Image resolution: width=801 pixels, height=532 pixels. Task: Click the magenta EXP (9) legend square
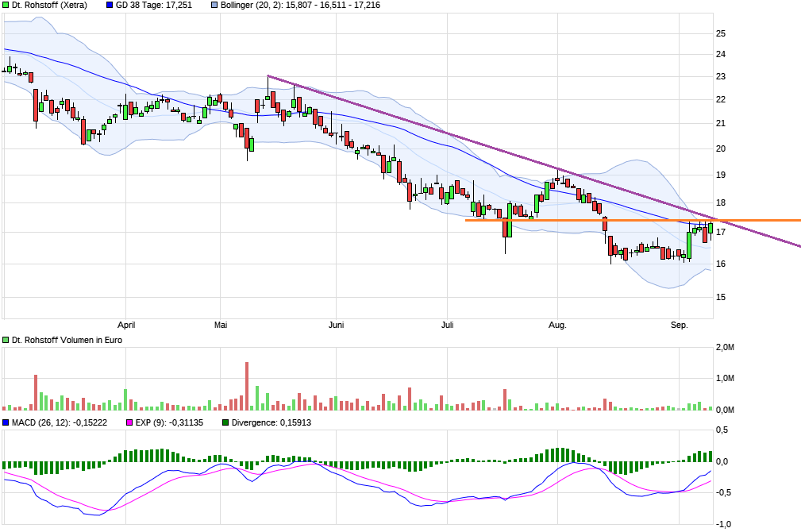pos(129,422)
